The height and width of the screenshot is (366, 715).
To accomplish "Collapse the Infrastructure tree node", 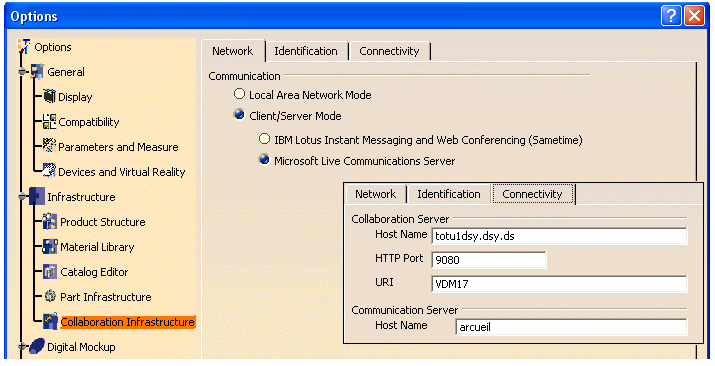I will [21, 196].
